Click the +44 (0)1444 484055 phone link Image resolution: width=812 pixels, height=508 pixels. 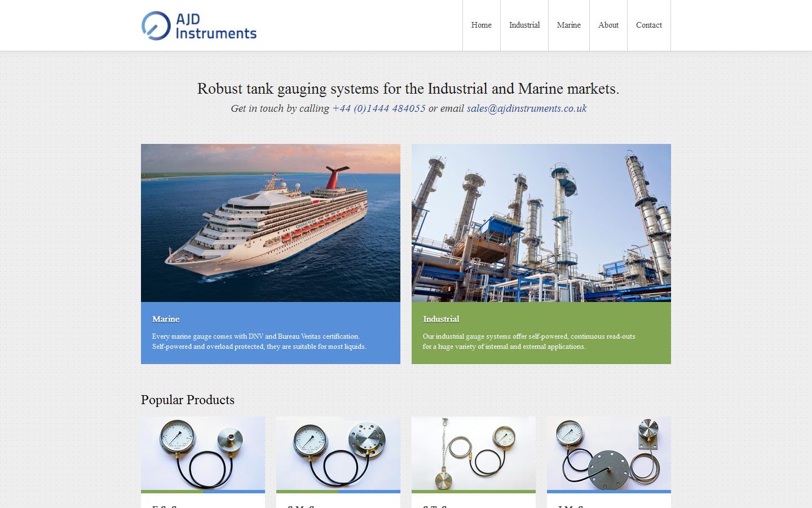point(378,108)
